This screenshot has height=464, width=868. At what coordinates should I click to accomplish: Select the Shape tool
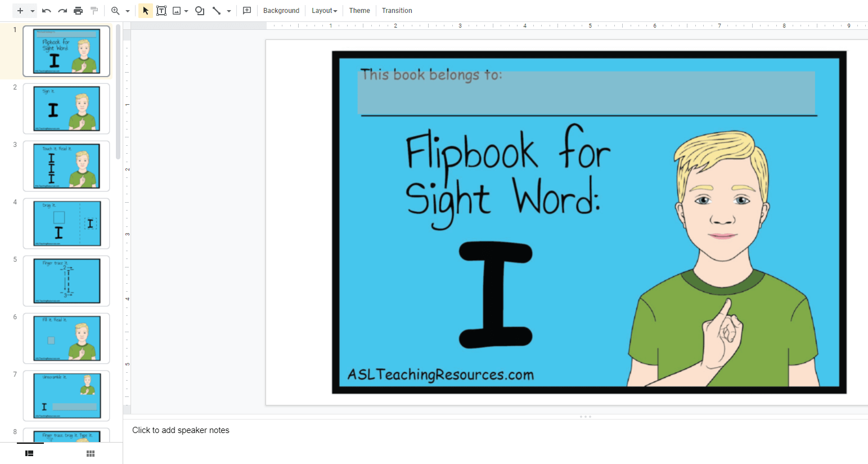(x=200, y=11)
